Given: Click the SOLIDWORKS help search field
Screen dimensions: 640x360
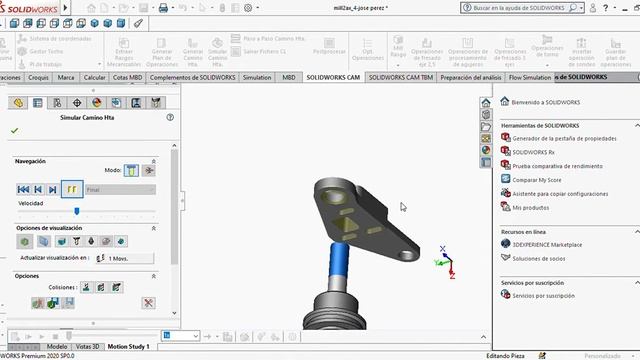Looking at the screenshot, I should point(519,8).
